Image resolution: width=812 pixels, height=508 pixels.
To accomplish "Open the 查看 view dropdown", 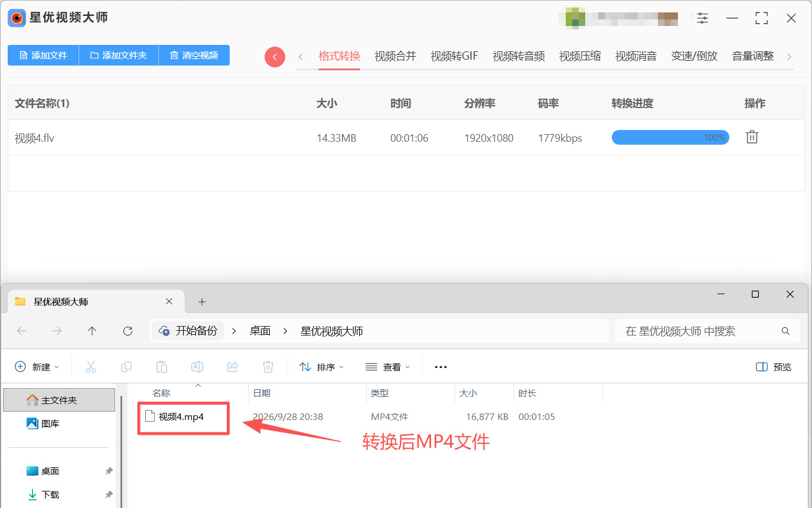I will click(387, 367).
